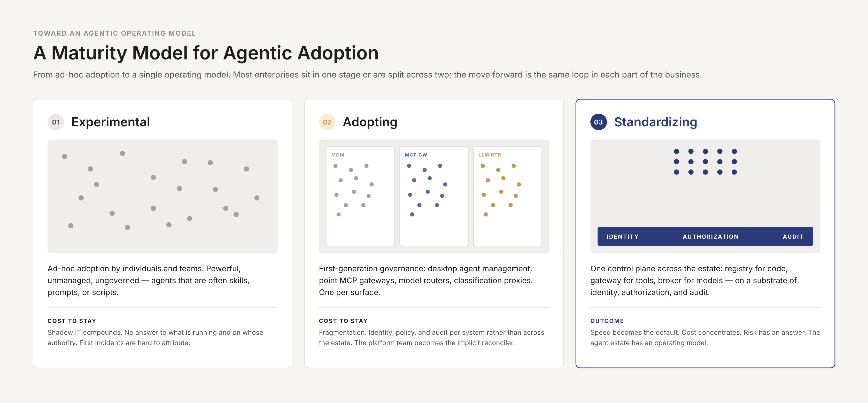
Task: Click the Standardizing stage heading
Action: coord(655,122)
